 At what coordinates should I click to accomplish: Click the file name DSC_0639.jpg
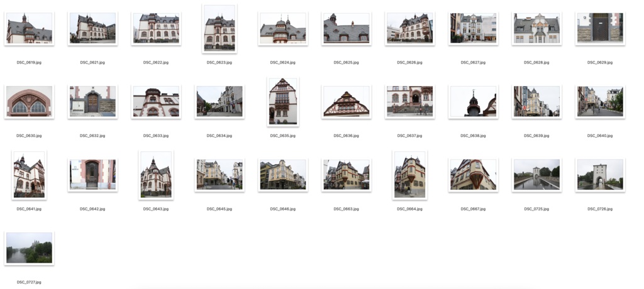(x=536, y=136)
